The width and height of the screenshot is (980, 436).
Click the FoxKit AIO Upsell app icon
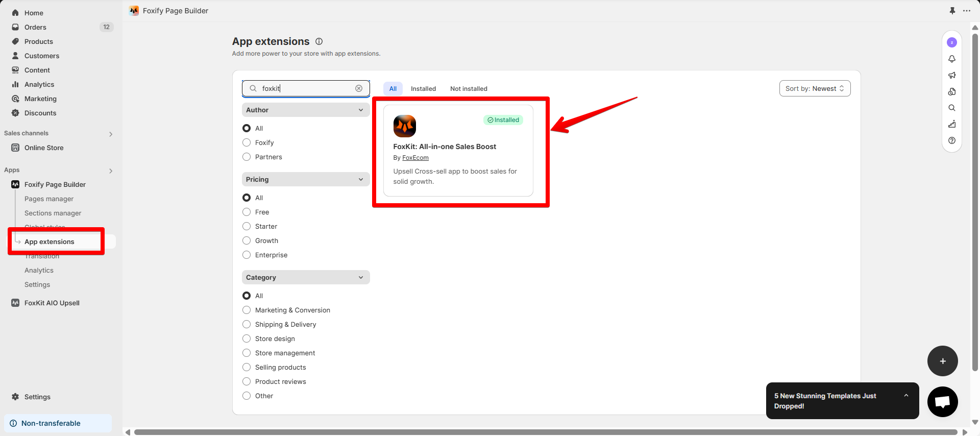point(15,303)
